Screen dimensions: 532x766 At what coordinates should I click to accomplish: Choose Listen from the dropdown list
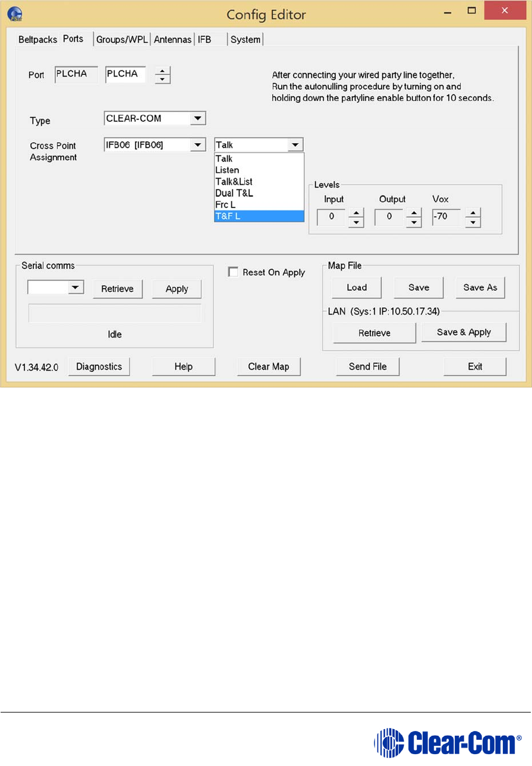click(259, 170)
